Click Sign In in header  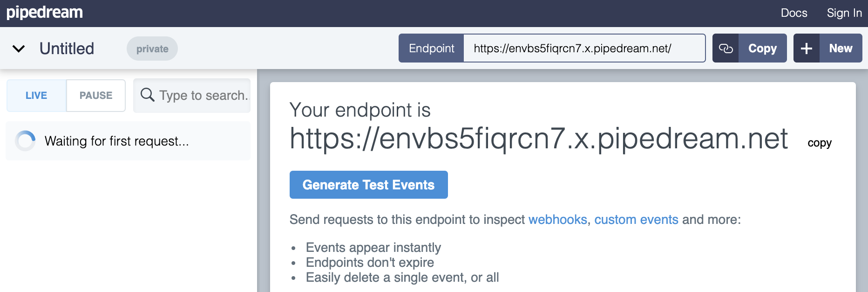[x=844, y=13]
